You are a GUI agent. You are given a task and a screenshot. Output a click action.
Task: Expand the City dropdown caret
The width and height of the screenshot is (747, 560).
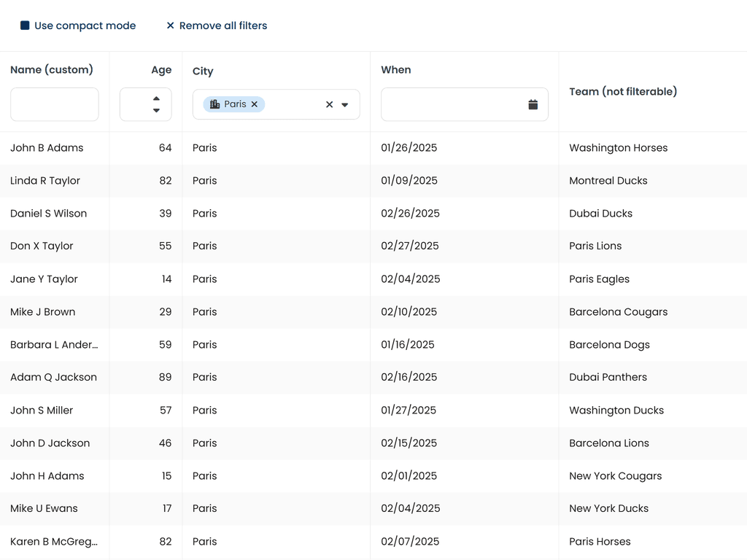[x=345, y=104]
